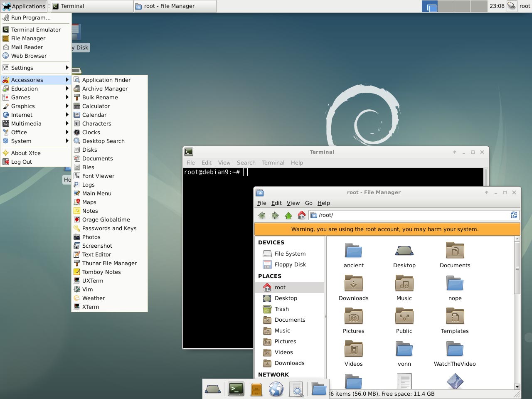532x399 pixels.
Task: Click the reload icon beside the path bar
Action: click(x=514, y=215)
